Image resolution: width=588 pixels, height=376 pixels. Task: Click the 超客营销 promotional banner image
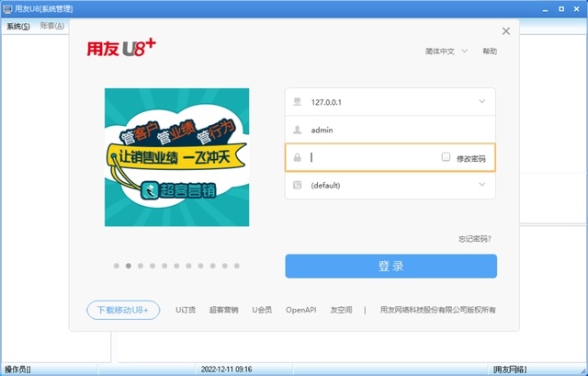[176, 157]
